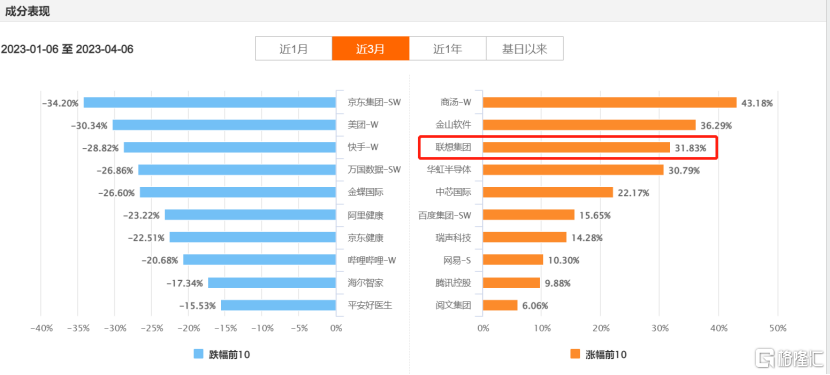Image resolution: width=830 pixels, height=375 pixels.
Task: Click the -28.82% value
Action: [x=100, y=148]
